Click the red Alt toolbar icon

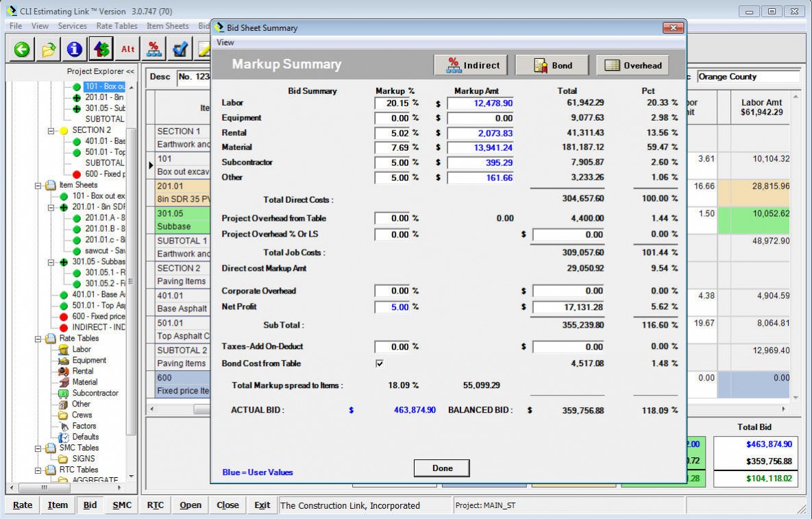(127, 49)
